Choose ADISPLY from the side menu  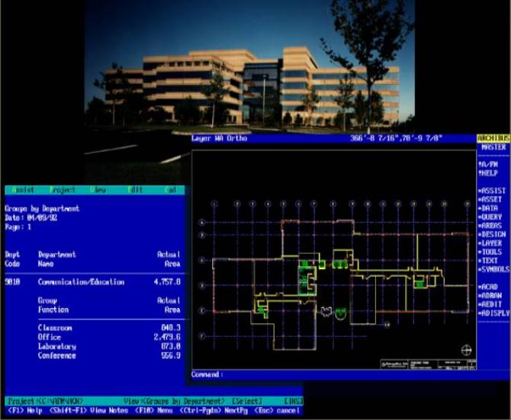tap(493, 313)
